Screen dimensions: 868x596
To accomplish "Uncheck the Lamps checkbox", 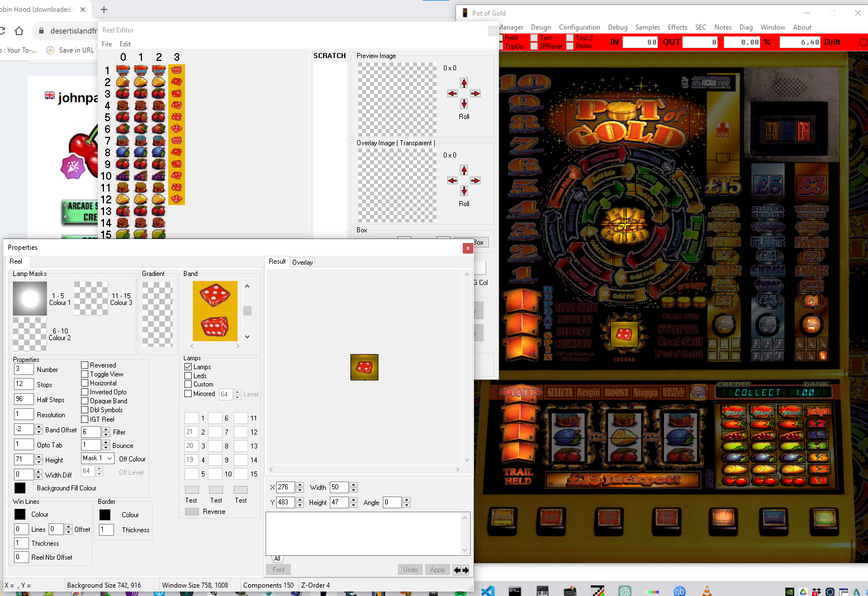I will pos(188,367).
